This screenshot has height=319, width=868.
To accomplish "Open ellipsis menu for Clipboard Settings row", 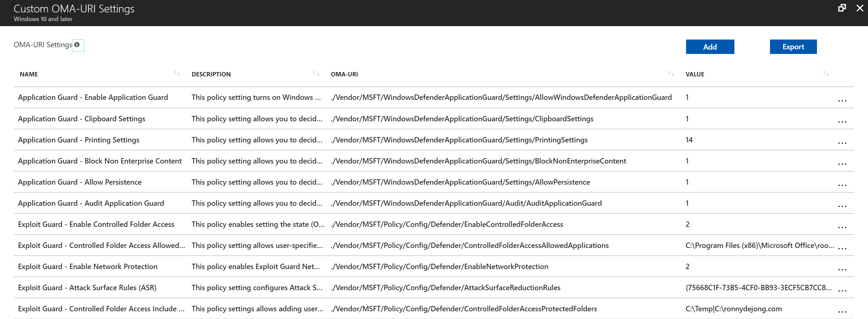I will 843,122.
